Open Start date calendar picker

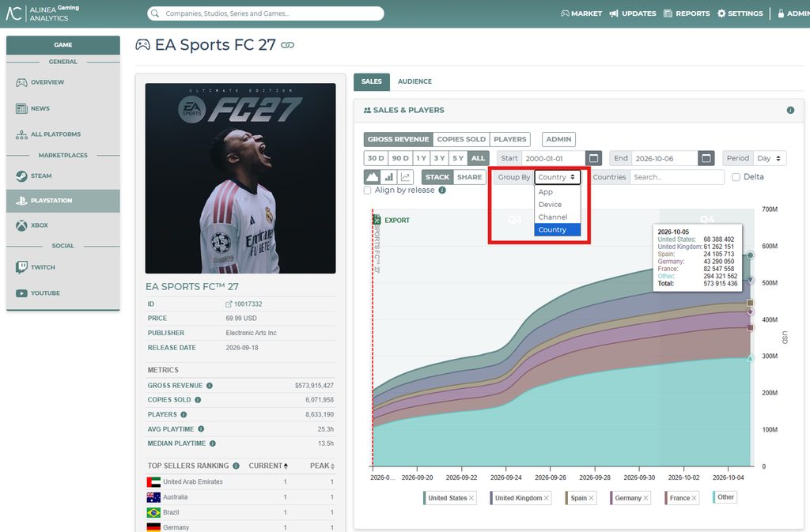(x=593, y=158)
